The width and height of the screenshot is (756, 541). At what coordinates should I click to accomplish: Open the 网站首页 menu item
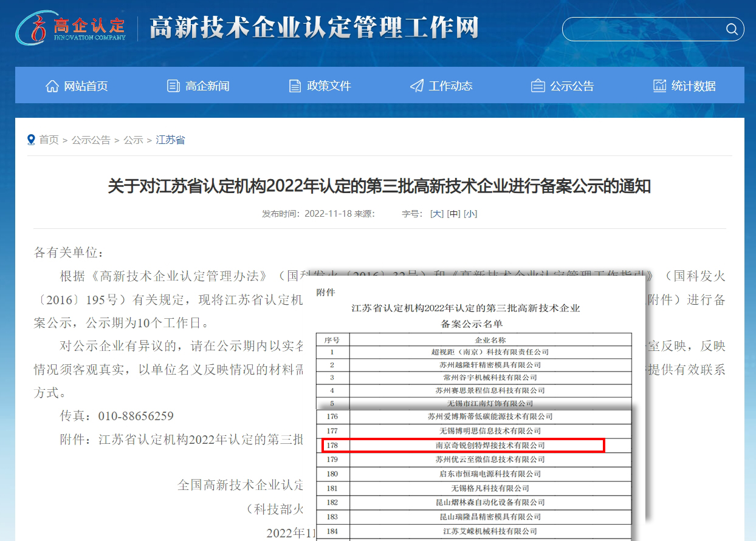tap(86, 86)
